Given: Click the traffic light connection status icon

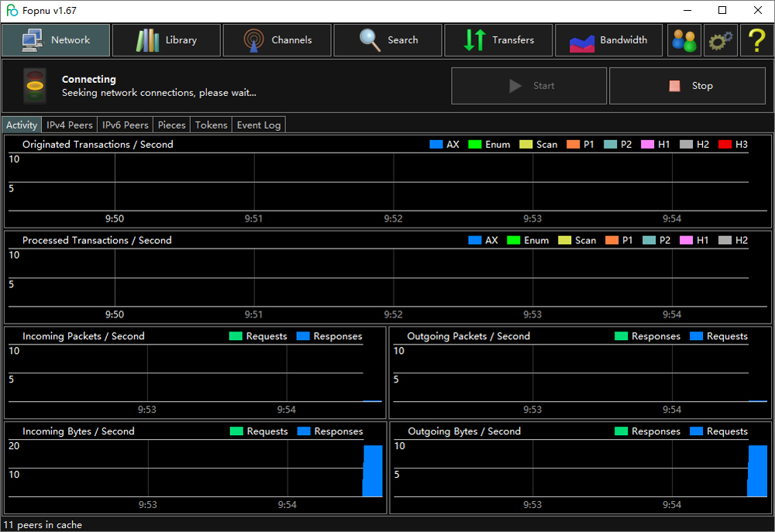Looking at the screenshot, I should (35, 86).
